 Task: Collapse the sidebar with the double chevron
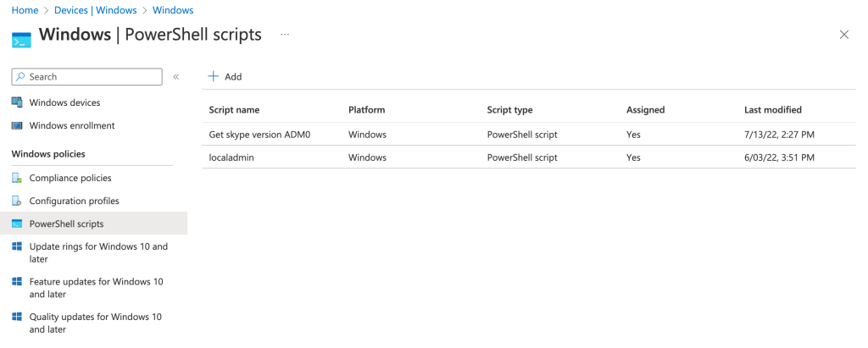tap(176, 77)
